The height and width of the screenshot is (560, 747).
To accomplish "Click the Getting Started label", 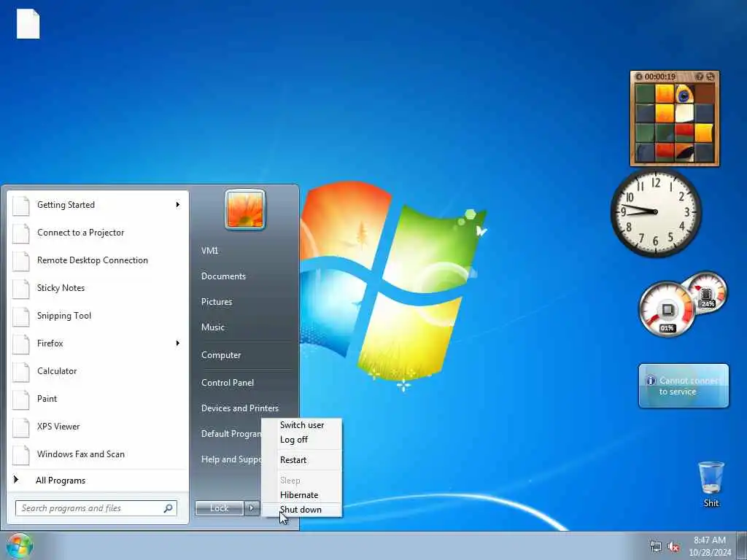I will 66,205.
